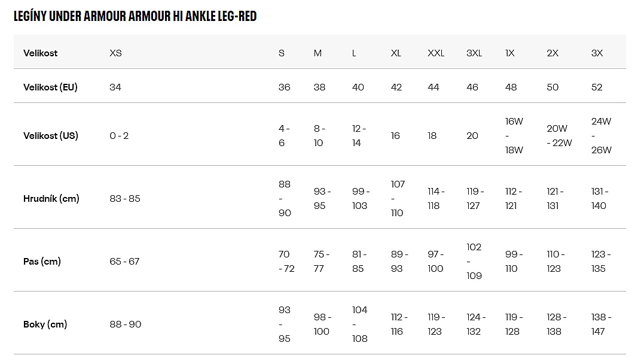Viewport: 644px width, 364px height.
Task: Select the hip measurement 138 - 147 cell
Action: tap(600, 324)
